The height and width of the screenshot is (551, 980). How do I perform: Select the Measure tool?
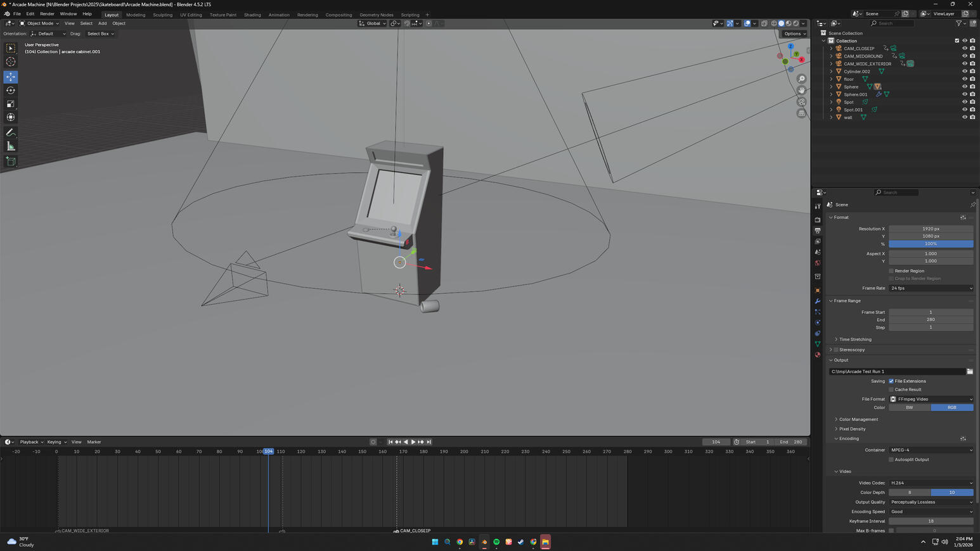pyautogui.click(x=11, y=146)
